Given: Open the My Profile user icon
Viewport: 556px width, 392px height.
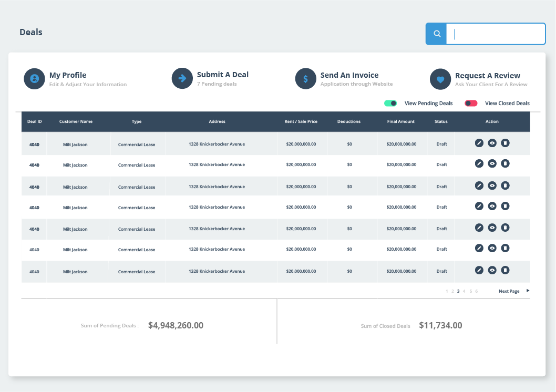Looking at the screenshot, I should 34,79.
